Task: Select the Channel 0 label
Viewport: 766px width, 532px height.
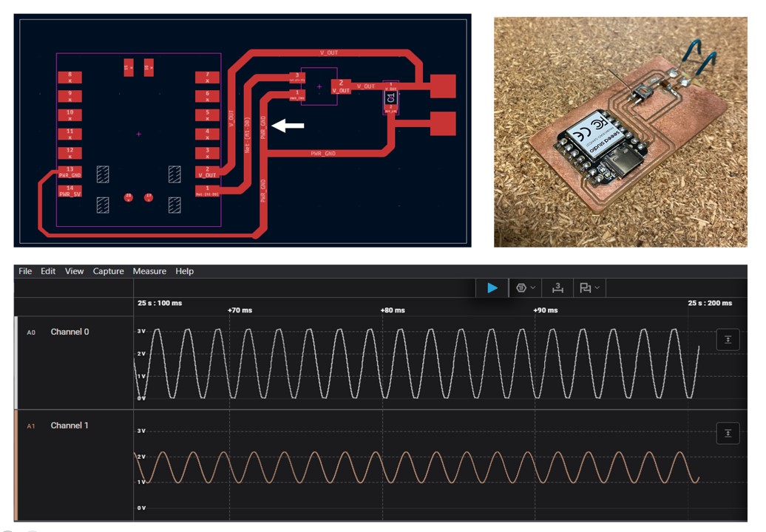Action: [x=70, y=332]
